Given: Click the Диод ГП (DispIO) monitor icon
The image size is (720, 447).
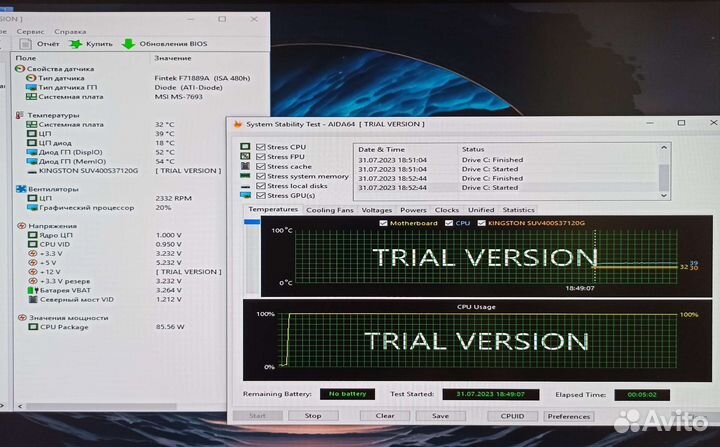Looking at the screenshot, I should pos(32,152).
